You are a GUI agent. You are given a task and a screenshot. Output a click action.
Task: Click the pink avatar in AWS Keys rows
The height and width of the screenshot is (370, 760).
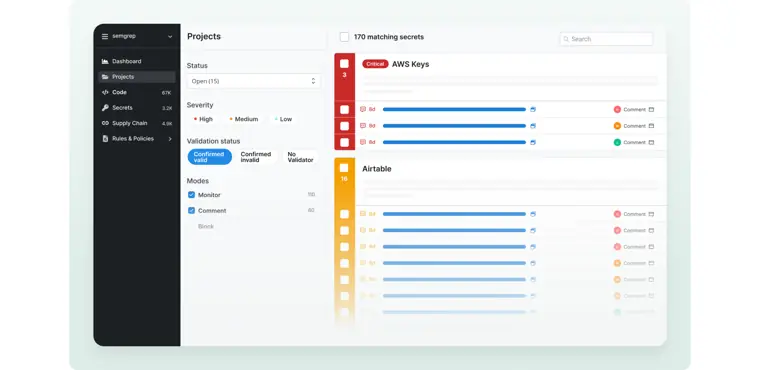pyautogui.click(x=617, y=110)
